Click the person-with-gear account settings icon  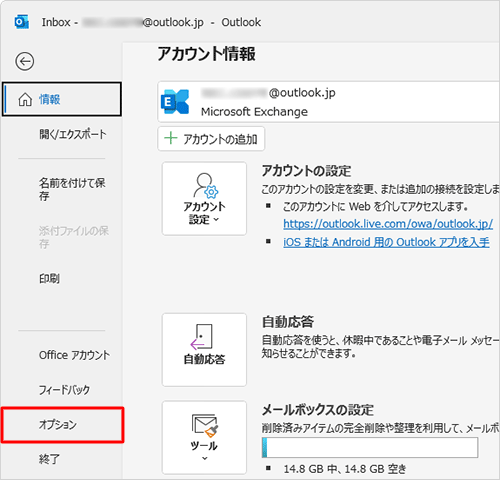pos(206,185)
